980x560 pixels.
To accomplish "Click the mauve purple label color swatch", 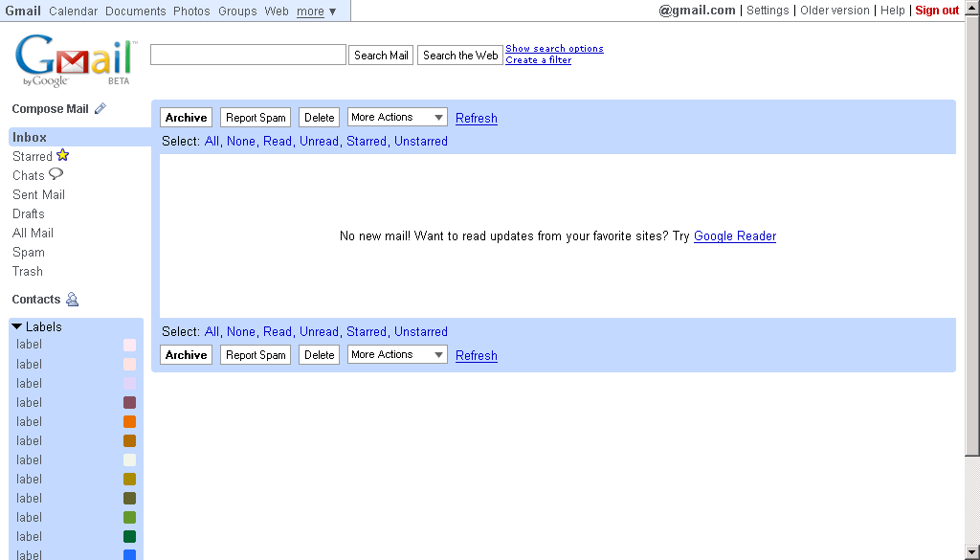I will [129, 402].
